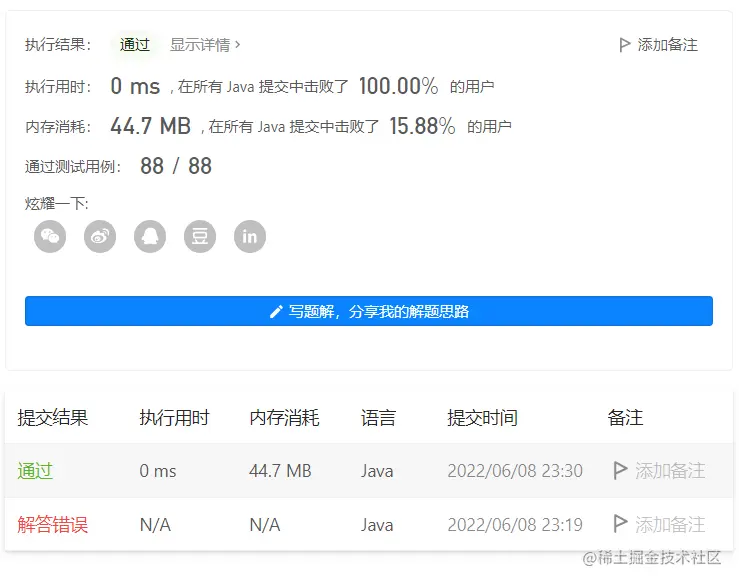Click the flag icon in the 23:30 row
739x584 pixels.
[620, 470]
